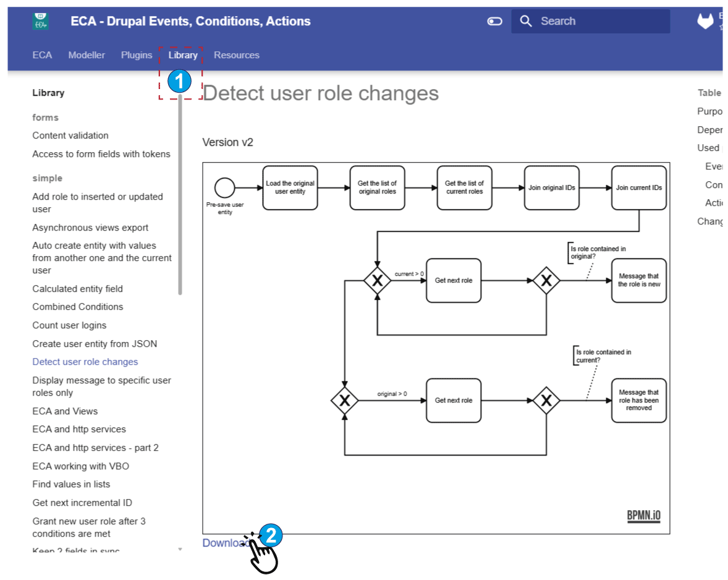Click into the Search input field
This screenshot has height=580, width=728.
pos(591,22)
